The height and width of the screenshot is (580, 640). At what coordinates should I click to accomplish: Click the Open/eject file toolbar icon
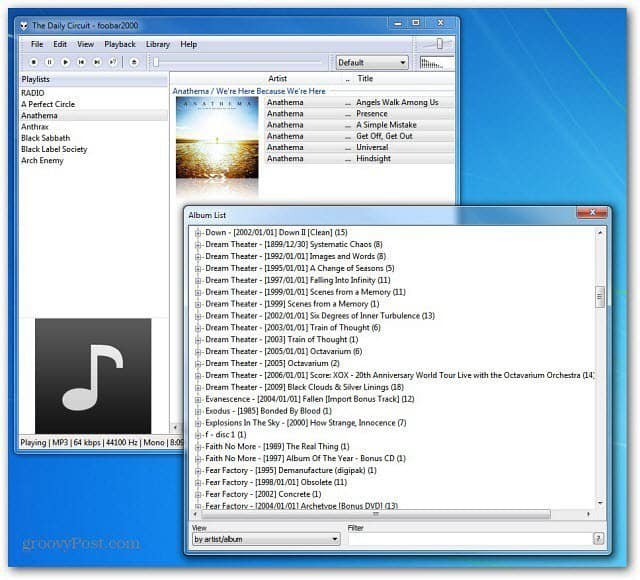coord(134,62)
